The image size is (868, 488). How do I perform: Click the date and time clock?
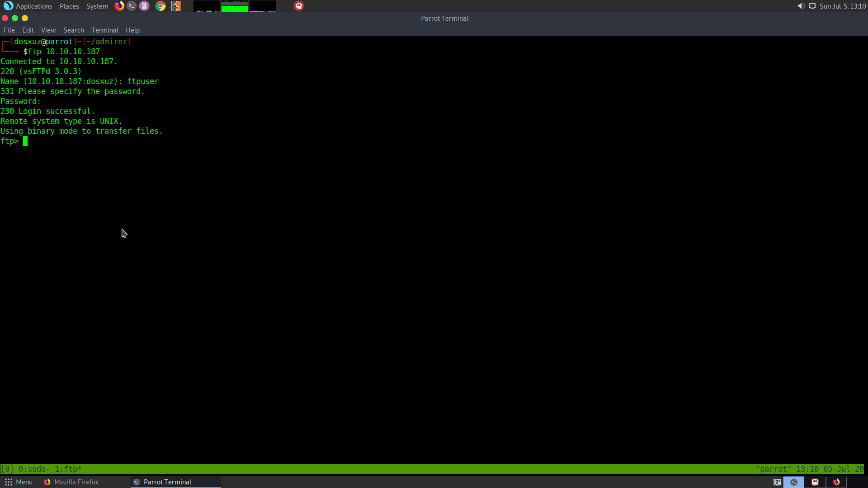click(x=843, y=6)
